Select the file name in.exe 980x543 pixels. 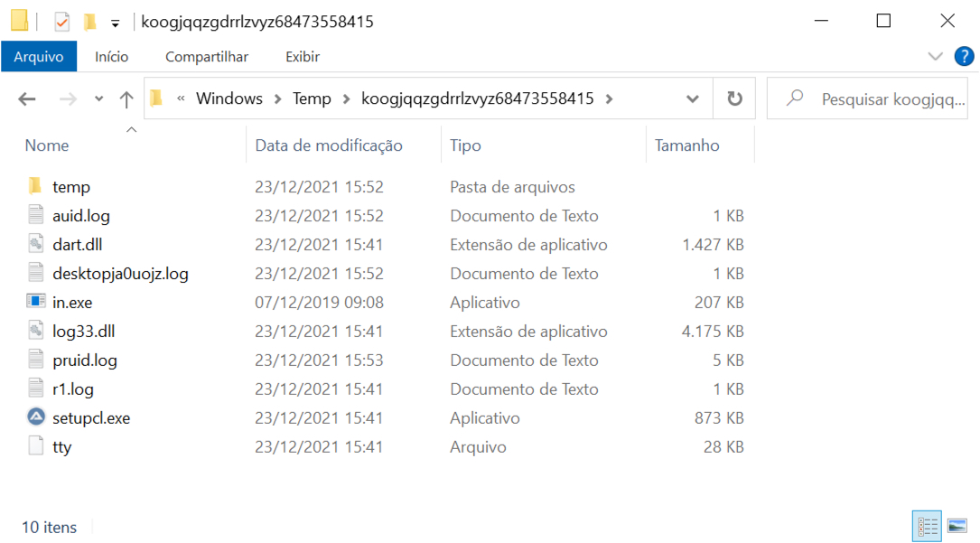click(72, 303)
